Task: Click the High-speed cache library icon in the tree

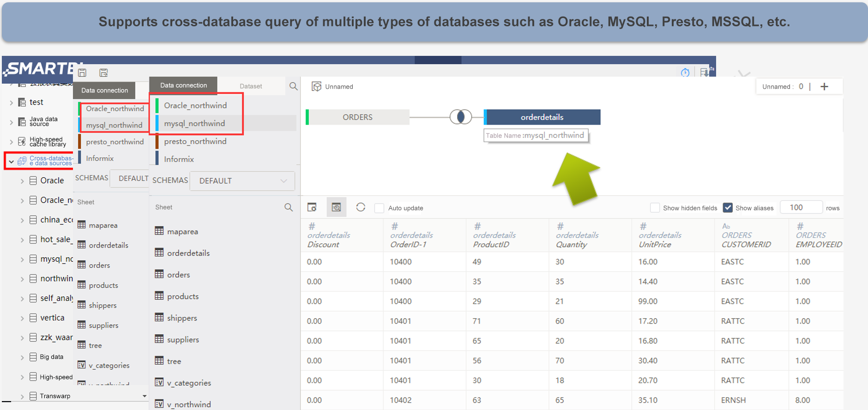Action: coord(22,141)
